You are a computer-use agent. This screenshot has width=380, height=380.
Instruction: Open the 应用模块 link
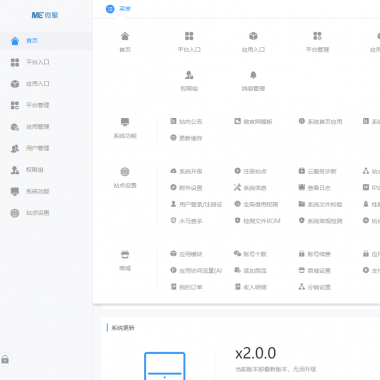(186, 254)
